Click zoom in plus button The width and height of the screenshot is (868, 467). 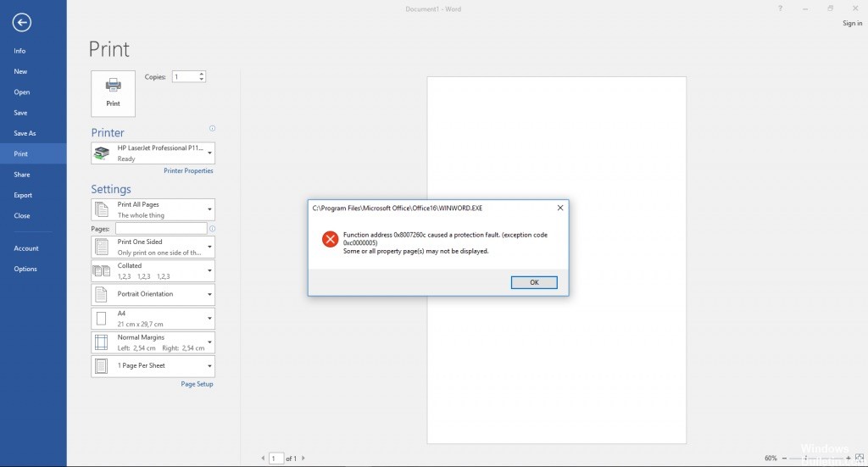pos(848,459)
